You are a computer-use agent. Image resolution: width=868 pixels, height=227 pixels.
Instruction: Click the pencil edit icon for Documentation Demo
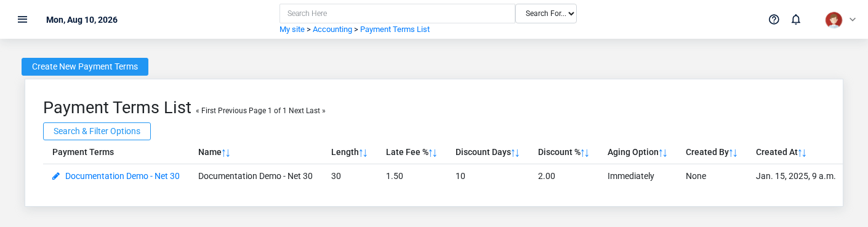coord(56,176)
